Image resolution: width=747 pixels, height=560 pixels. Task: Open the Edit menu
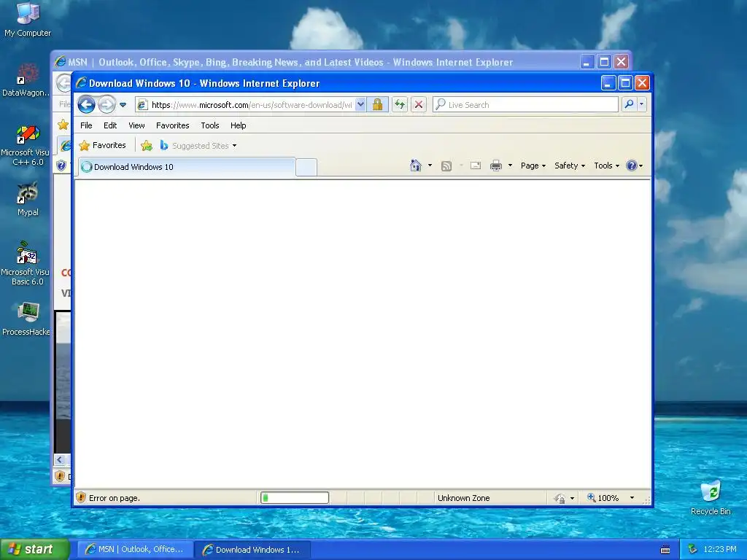110,125
